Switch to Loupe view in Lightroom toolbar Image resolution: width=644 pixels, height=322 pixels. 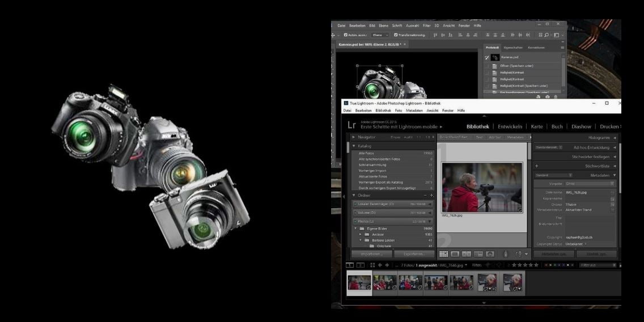455,254
